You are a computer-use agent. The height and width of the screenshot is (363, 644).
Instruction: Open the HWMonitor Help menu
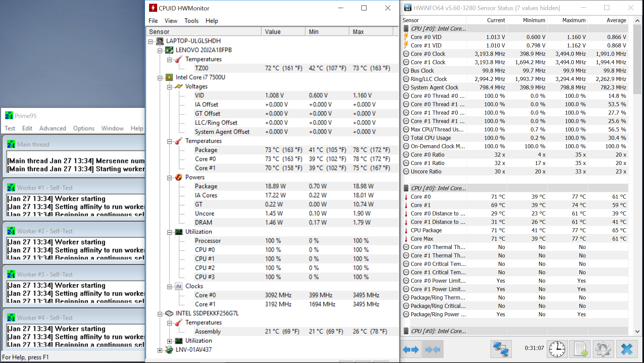tap(212, 21)
